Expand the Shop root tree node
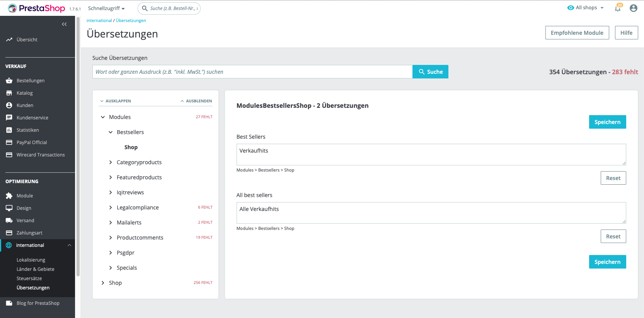The height and width of the screenshot is (318, 644). pyautogui.click(x=103, y=283)
